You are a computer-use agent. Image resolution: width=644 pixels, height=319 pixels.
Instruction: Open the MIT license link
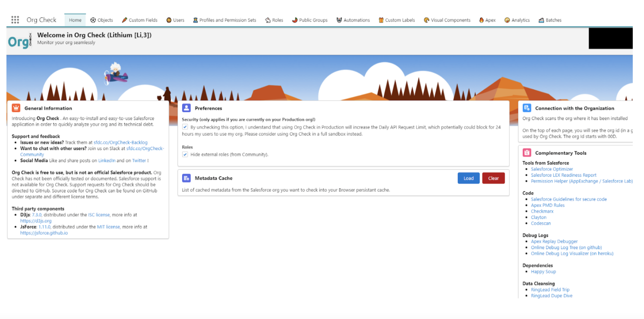coord(108,227)
